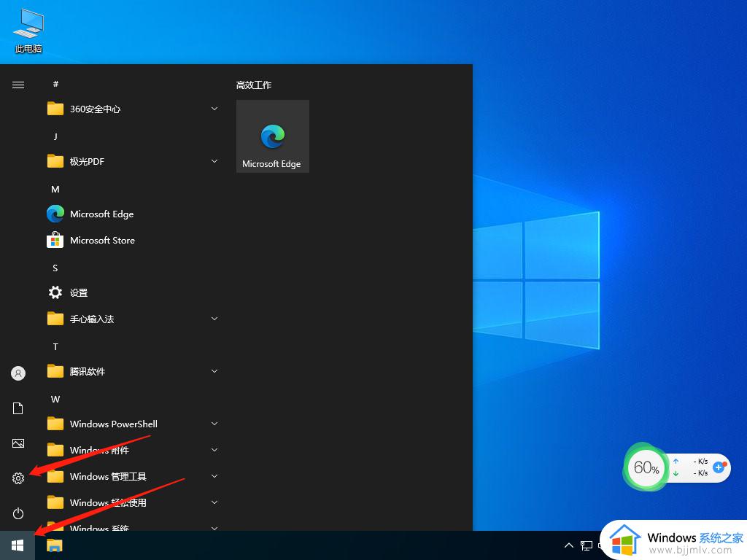The image size is (747, 560).
Task: Open the This PC desktop icon
Action: click(28, 31)
